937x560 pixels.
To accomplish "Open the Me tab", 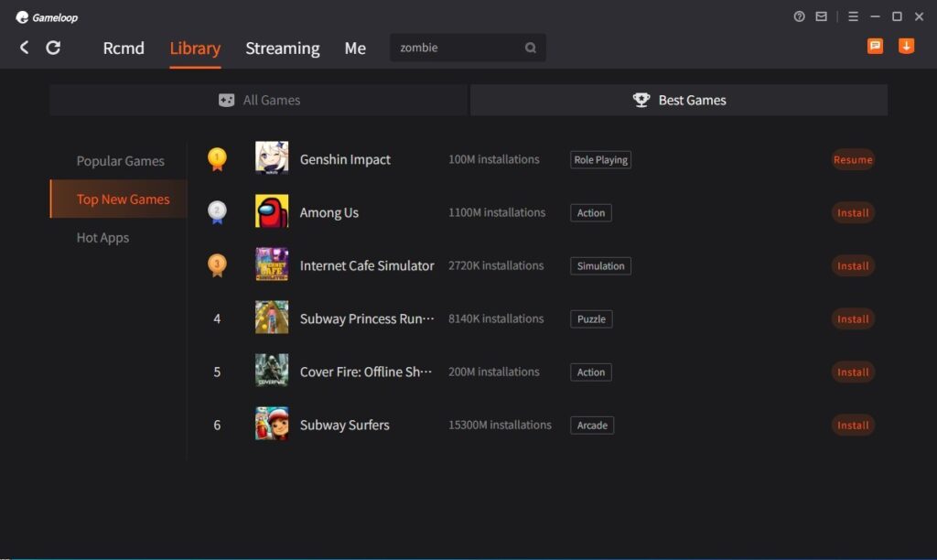I will click(x=355, y=48).
